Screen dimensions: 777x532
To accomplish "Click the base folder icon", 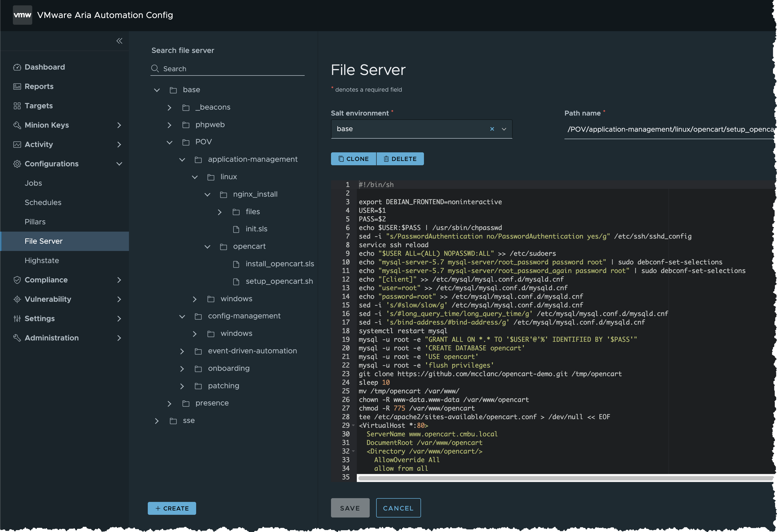I will pos(173,90).
